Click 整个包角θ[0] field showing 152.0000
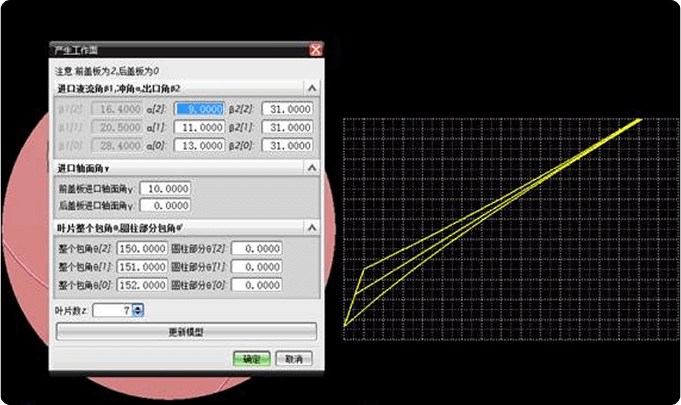 142,285
